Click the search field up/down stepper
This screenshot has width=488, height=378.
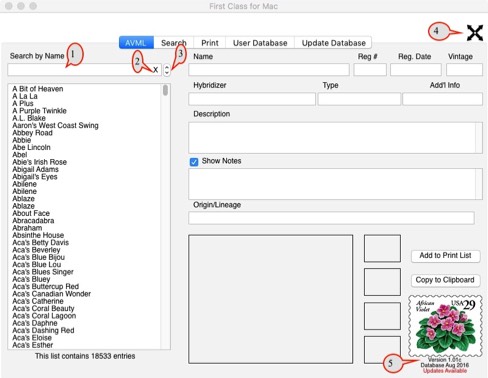click(x=167, y=70)
